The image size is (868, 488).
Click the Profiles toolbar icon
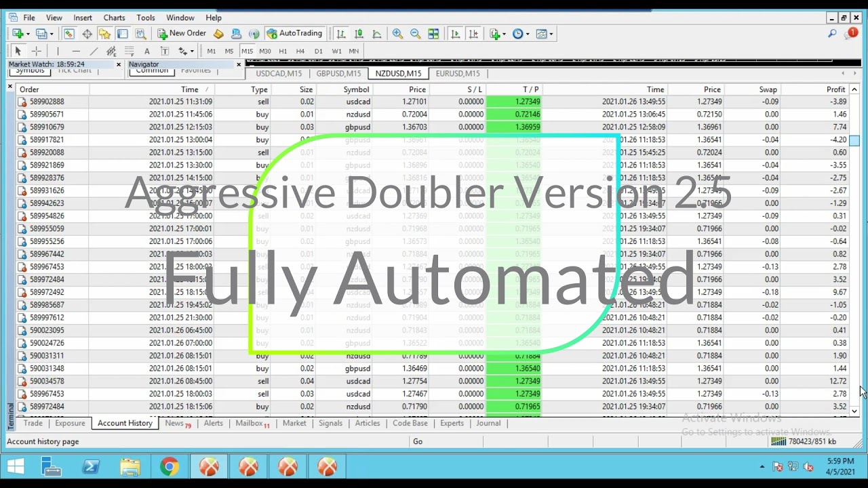[41, 33]
